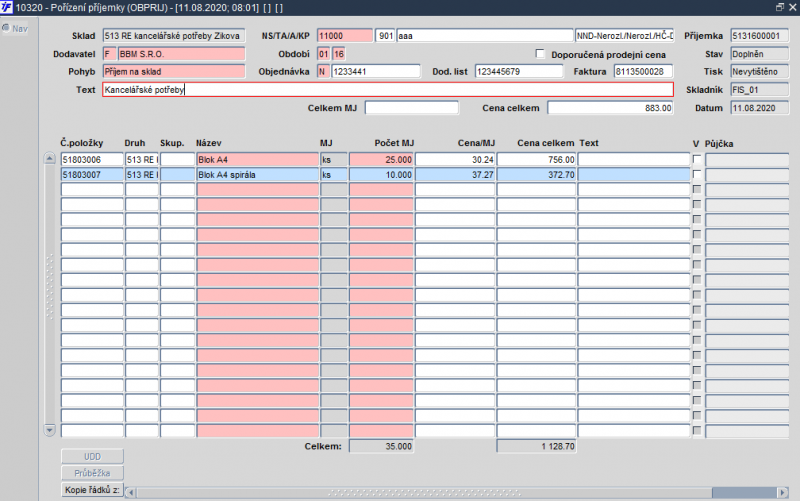The height and width of the screenshot is (501, 800).
Task: Click the horizontal scrollbar thumb
Action: pos(744,492)
